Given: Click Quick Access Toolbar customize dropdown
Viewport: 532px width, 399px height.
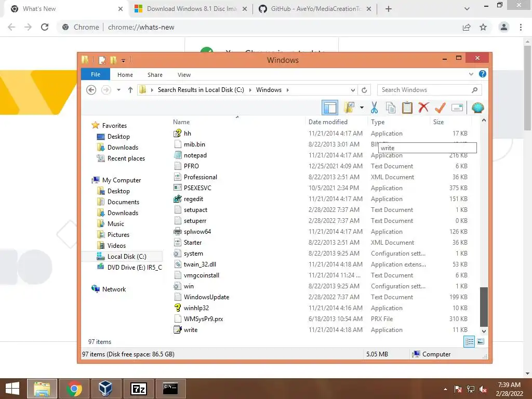Looking at the screenshot, I should (x=123, y=60).
